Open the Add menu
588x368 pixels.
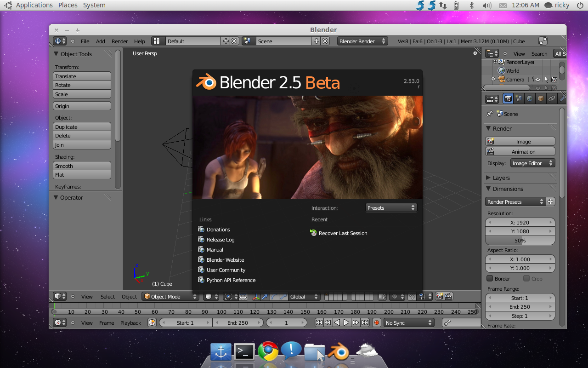point(100,41)
